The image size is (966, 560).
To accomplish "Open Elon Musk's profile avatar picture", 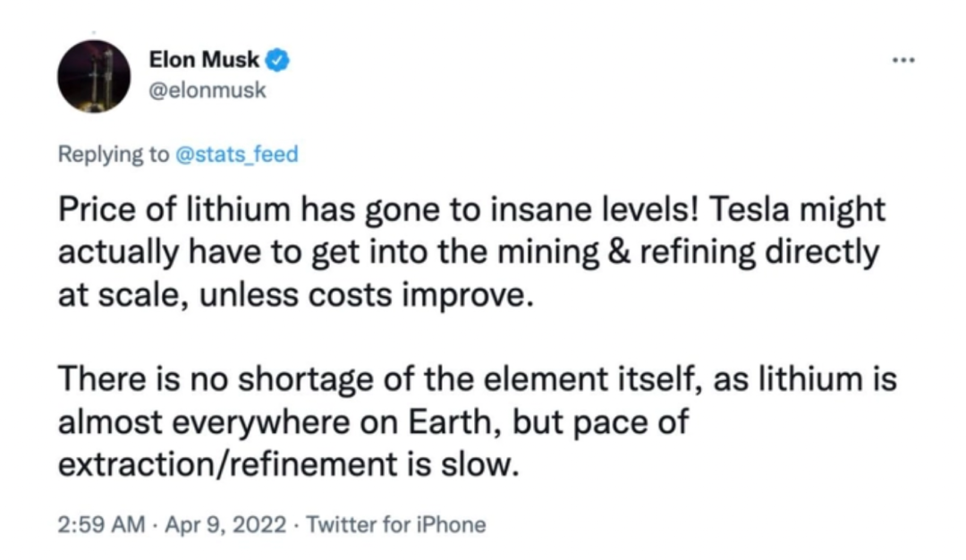I will [x=94, y=76].
